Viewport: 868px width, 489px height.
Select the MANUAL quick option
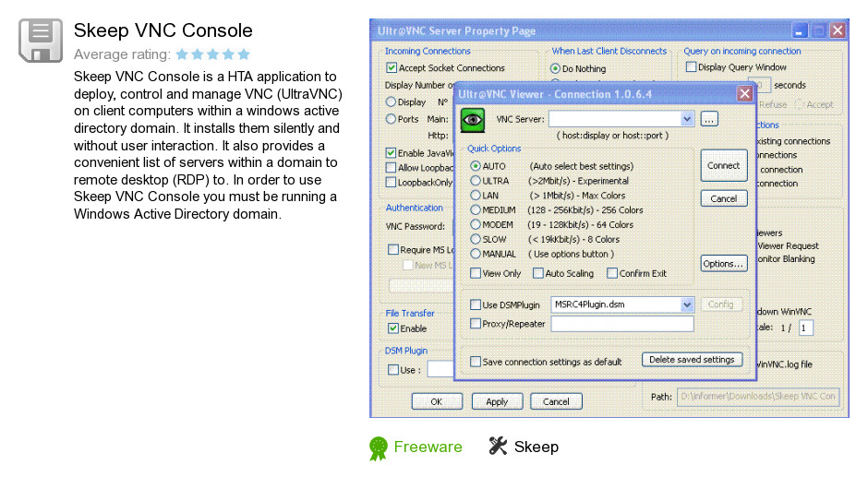click(x=476, y=254)
